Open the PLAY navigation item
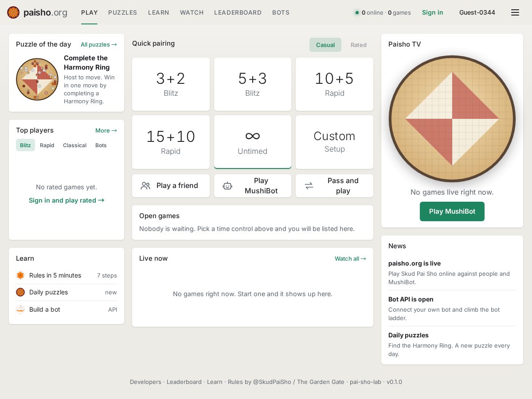 pyautogui.click(x=90, y=12)
